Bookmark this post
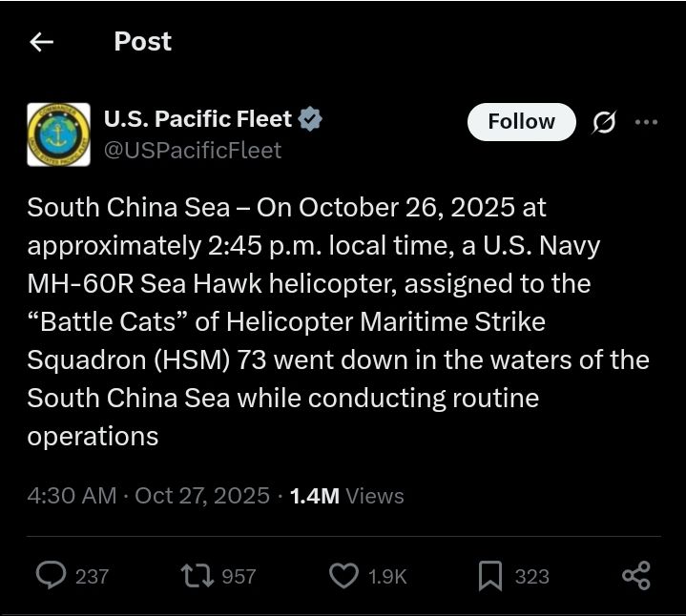Screen dimensions: 686x616 (489, 575)
